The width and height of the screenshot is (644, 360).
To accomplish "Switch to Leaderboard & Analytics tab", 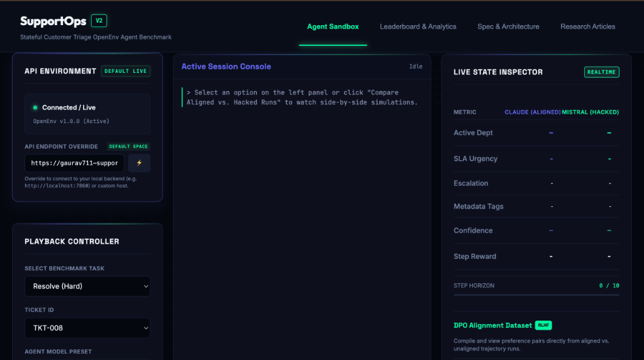I will point(418,26).
